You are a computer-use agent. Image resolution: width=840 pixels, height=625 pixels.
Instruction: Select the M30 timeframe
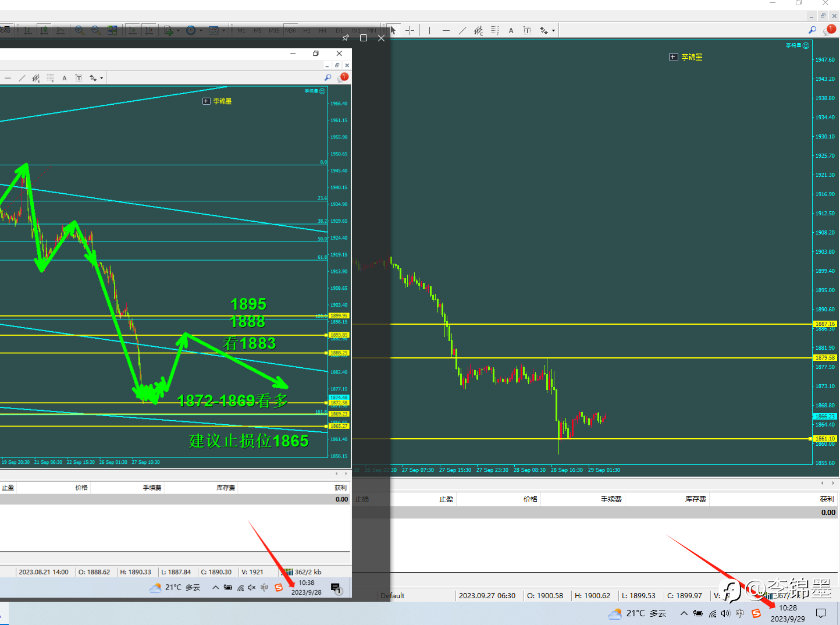click(290, 30)
